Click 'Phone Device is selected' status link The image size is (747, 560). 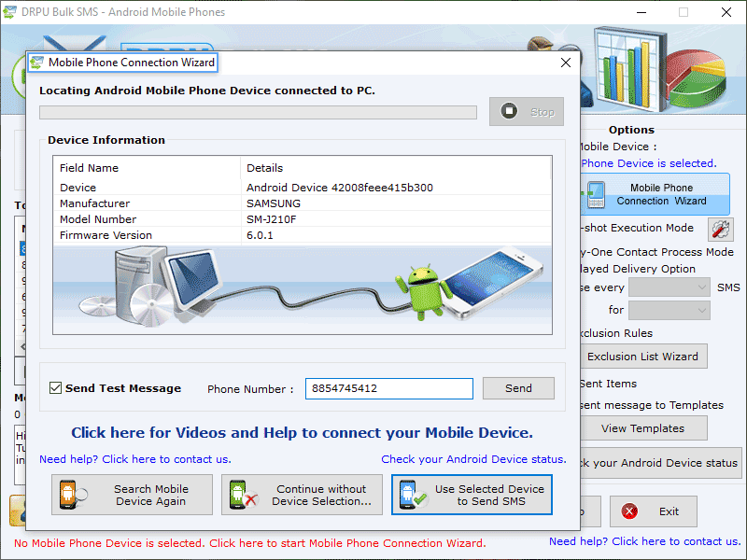point(649,163)
